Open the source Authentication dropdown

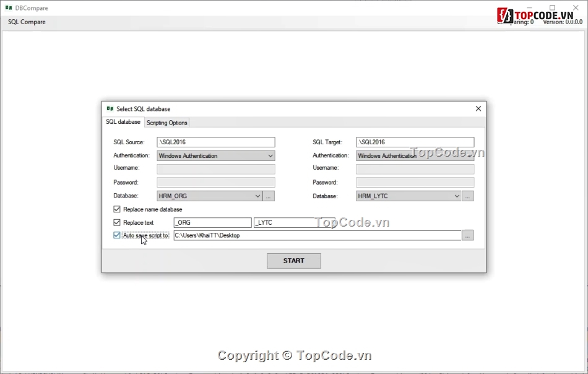click(215, 155)
